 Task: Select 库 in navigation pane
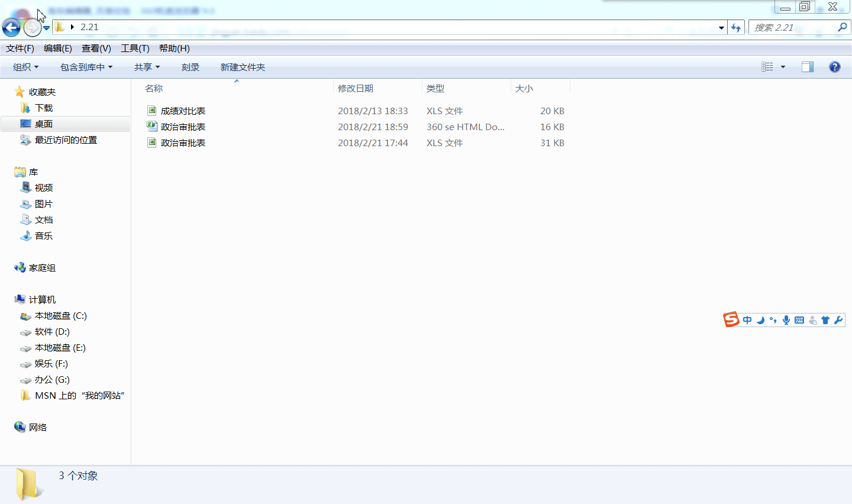tap(33, 172)
